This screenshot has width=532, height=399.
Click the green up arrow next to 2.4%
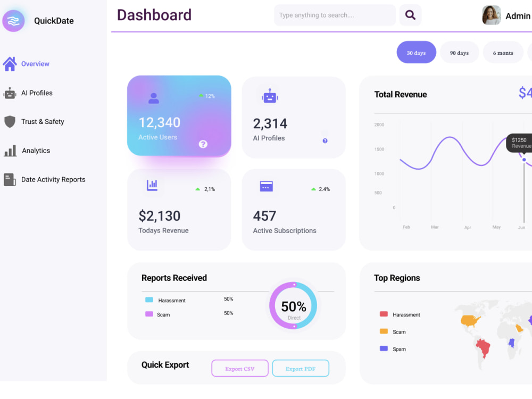tap(313, 189)
